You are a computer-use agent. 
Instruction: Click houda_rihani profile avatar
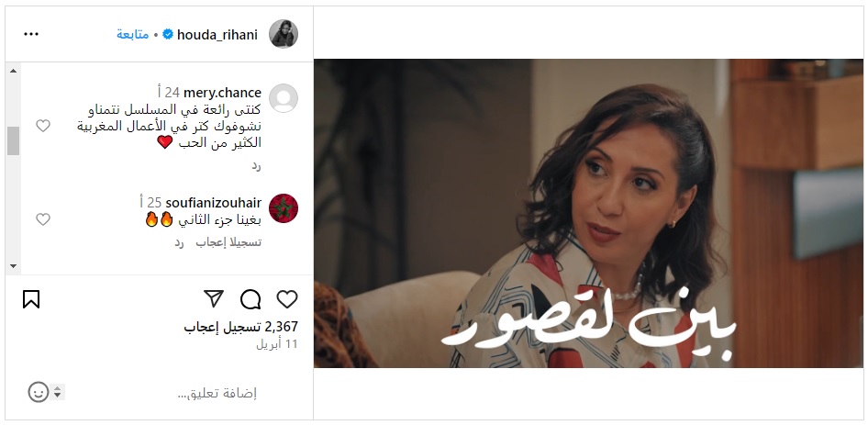[284, 34]
